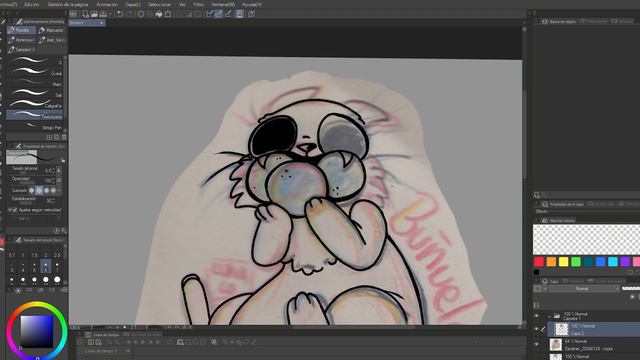Viewport: 640px width, 360px height.
Task: Open the Seleccionar menu
Action: [x=160, y=4]
